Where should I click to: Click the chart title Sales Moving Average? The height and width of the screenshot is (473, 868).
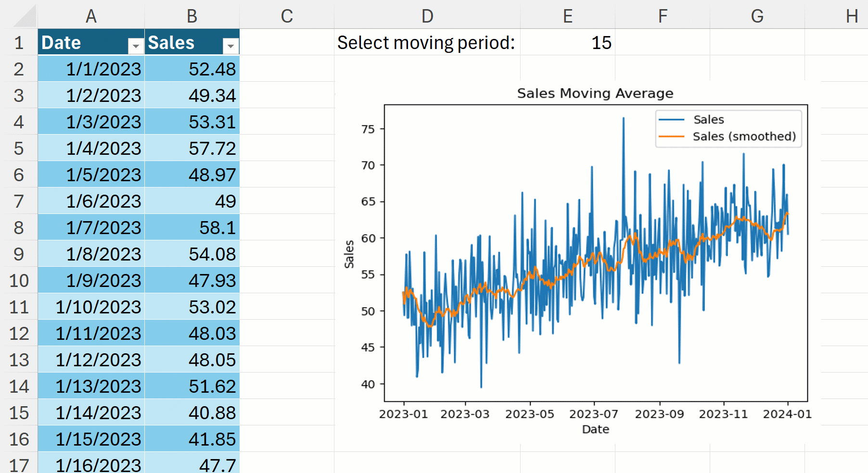(595, 93)
